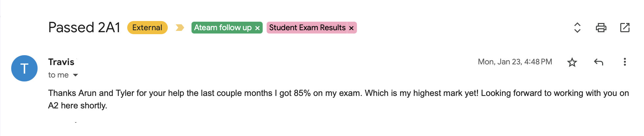The width and height of the screenshot is (644, 136).
Task: Click the External sender tag
Action: tap(147, 28)
